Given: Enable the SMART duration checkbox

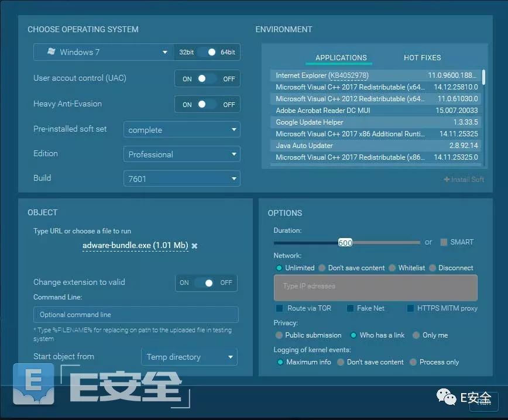Looking at the screenshot, I should (x=444, y=242).
